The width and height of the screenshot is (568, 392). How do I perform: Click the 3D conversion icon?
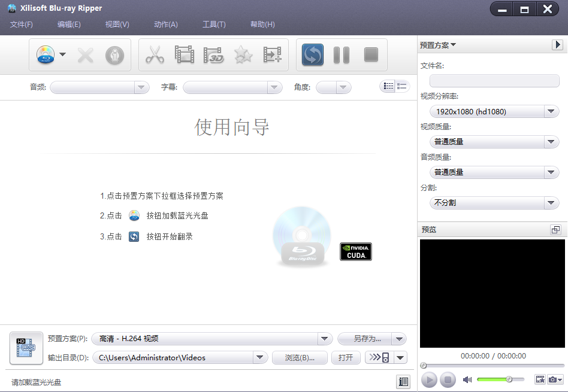click(213, 55)
